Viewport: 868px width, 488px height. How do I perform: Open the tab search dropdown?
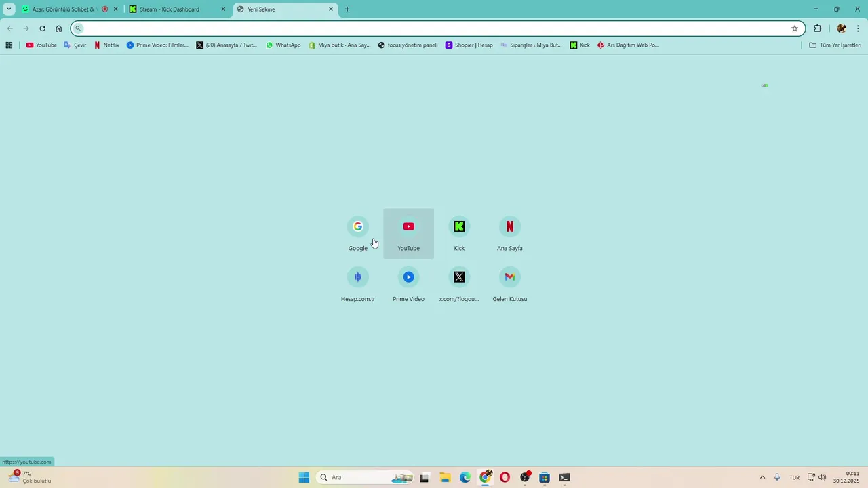click(9, 9)
